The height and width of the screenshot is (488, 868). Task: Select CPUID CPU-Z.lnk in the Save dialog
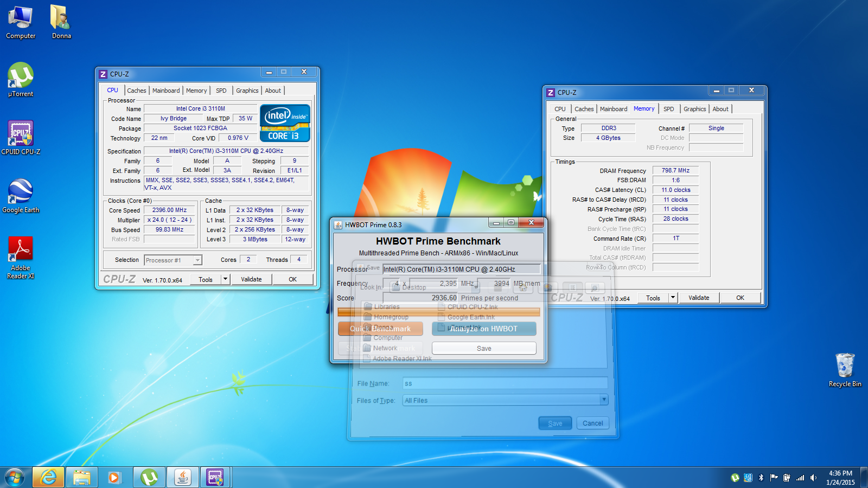click(x=468, y=307)
